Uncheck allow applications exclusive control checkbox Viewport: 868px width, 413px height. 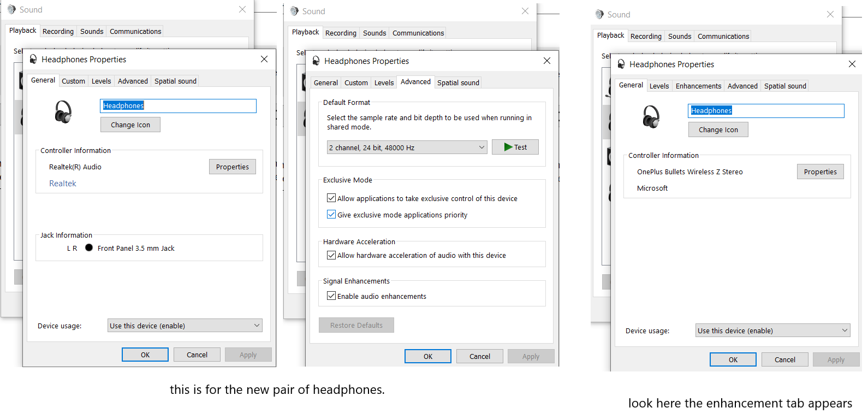pos(331,198)
